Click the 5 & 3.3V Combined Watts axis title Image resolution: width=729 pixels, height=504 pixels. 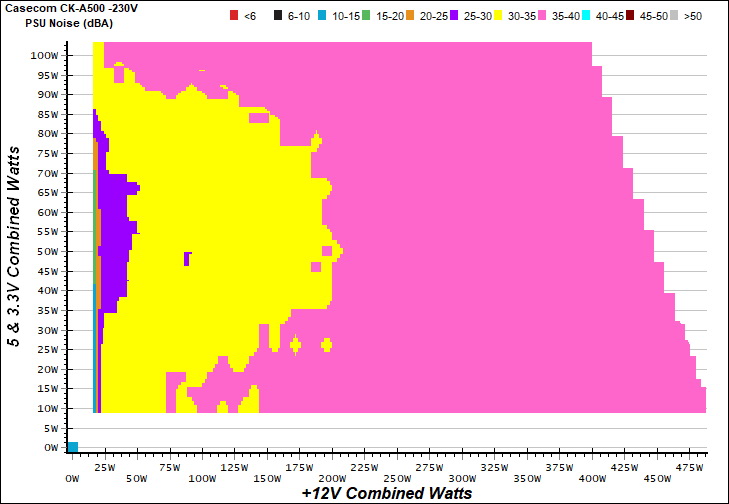[15, 246]
